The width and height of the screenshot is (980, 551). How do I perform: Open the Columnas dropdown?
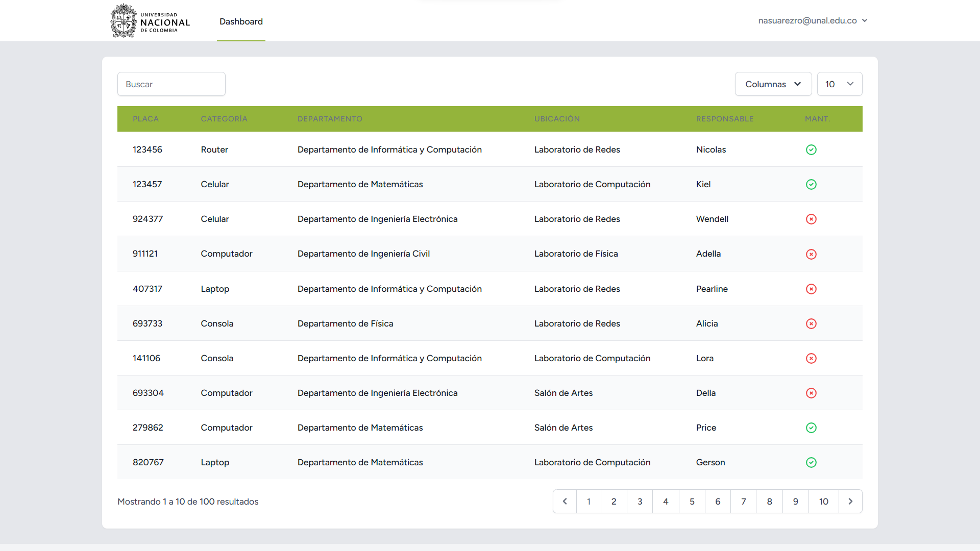pyautogui.click(x=773, y=84)
